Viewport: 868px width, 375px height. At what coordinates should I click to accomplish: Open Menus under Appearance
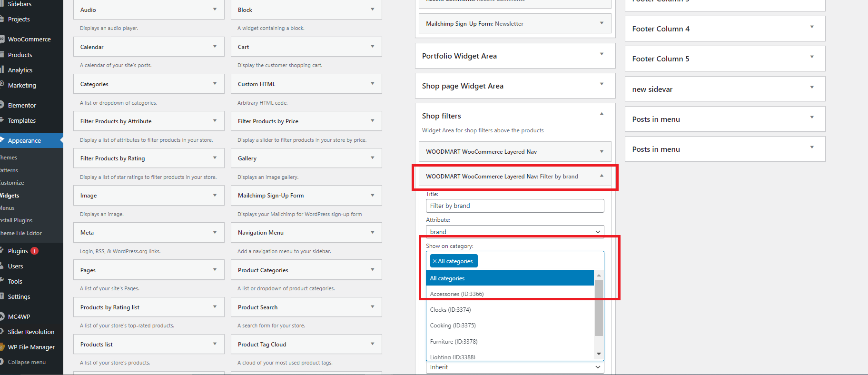(7, 208)
